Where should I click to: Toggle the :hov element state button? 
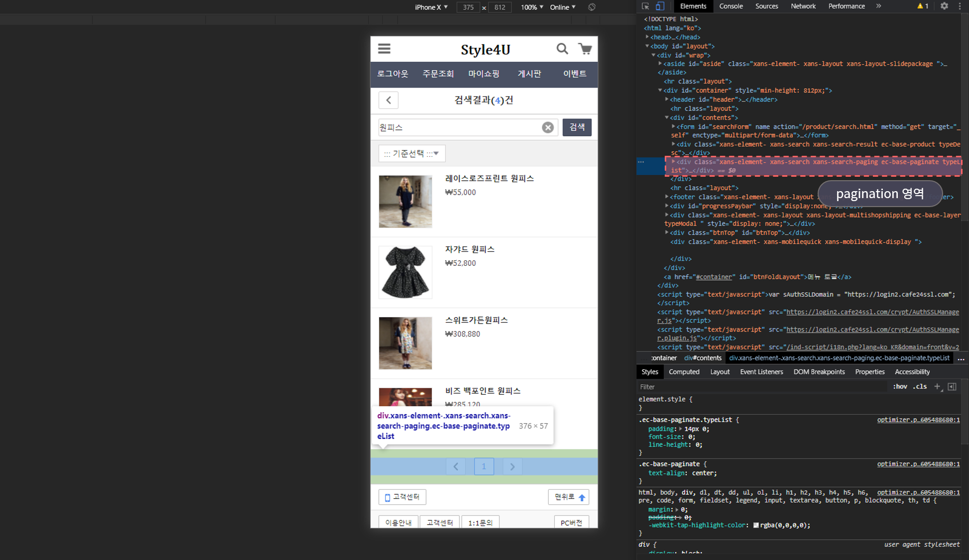pyautogui.click(x=900, y=387)
